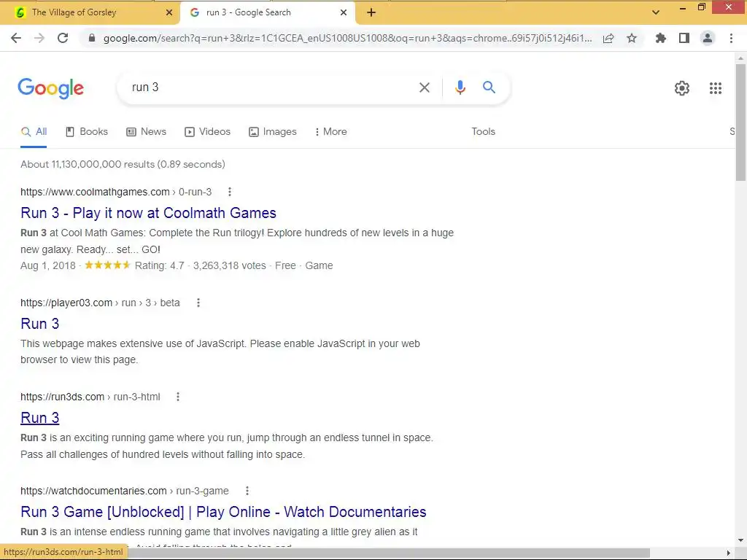The height and width of the screenshot is (560, 747).
Task: Click the run3ds.com URL breadcrumb
Action: point(90,397)
